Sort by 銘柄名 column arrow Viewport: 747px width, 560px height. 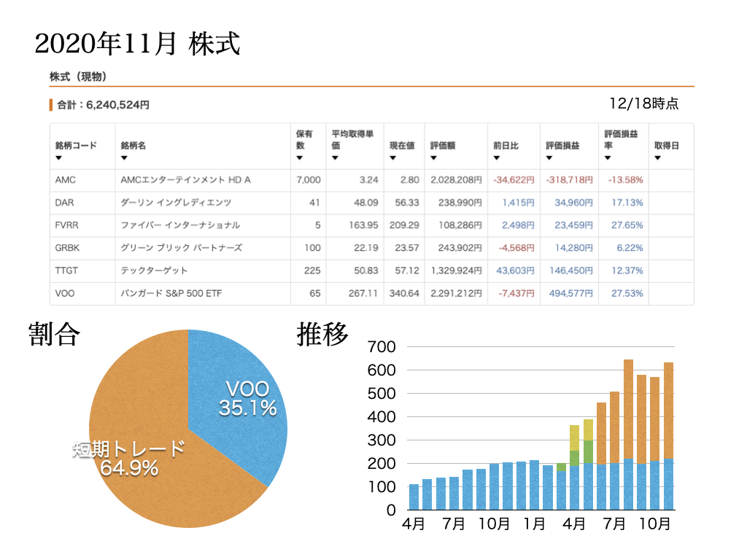[124, 158]
